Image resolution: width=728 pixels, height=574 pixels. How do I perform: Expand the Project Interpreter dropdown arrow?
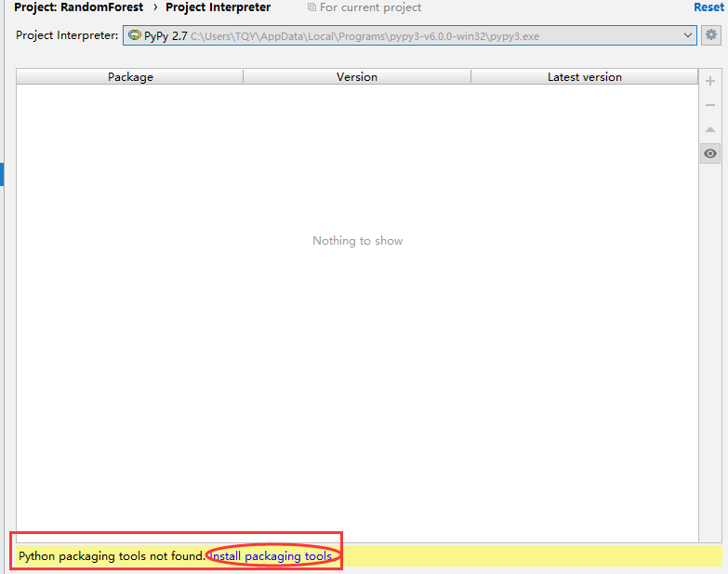coord(688,35)
